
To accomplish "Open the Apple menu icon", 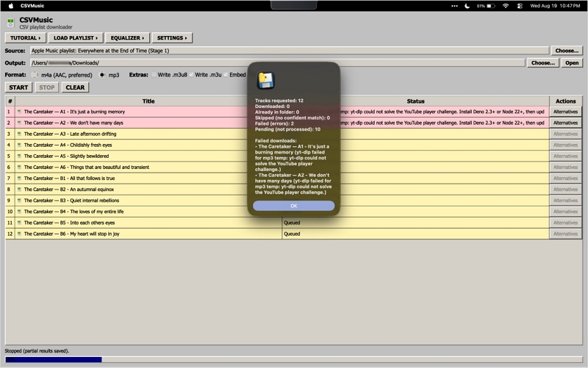I will 11,6.
